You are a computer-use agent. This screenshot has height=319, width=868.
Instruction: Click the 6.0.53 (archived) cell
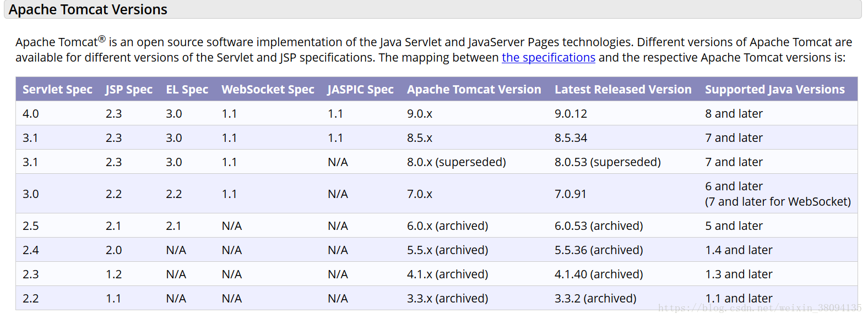point(599,226)
